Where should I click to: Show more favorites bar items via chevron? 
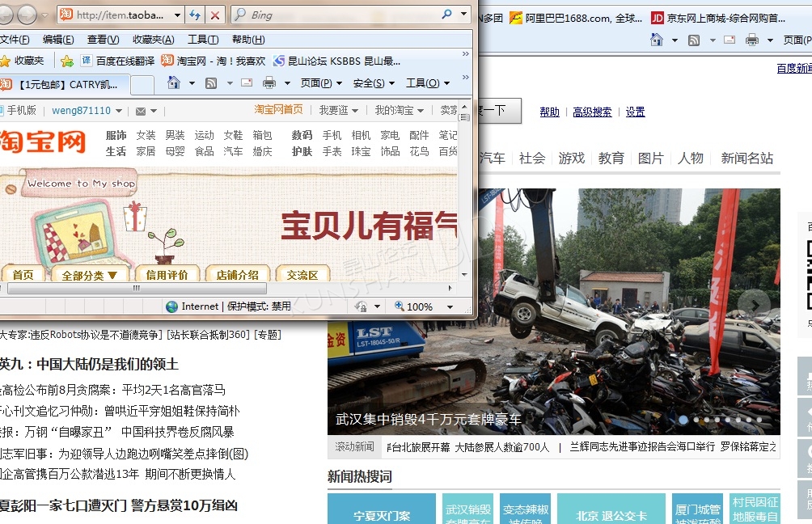pos(466,54)
